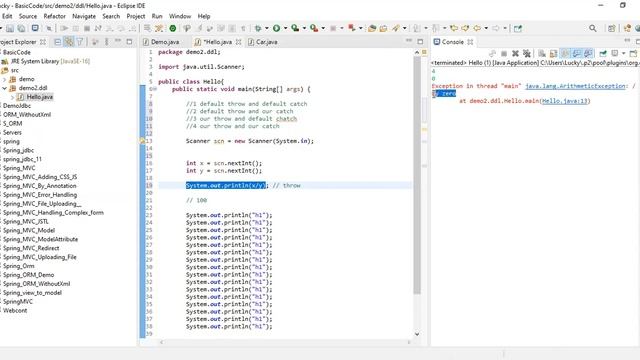640x360 pixels.
Task: Open the Project menu
Action: coord(136,16)
